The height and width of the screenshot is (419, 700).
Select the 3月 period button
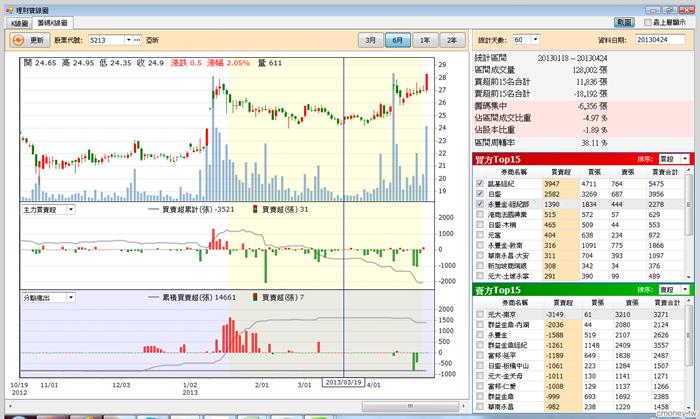(x=371, y=40)
